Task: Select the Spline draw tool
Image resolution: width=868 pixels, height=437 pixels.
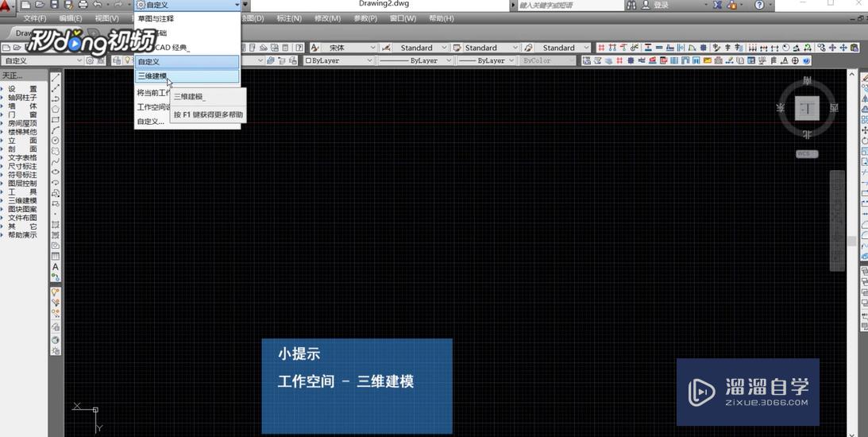Action: (x=56, y=162)
